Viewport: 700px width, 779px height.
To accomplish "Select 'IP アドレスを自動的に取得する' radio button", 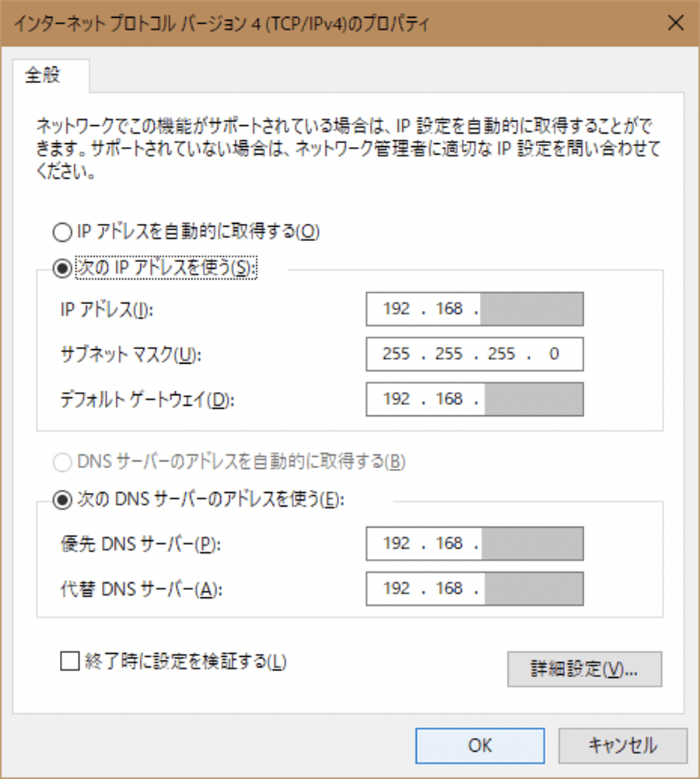I will (x=61, y=231).
